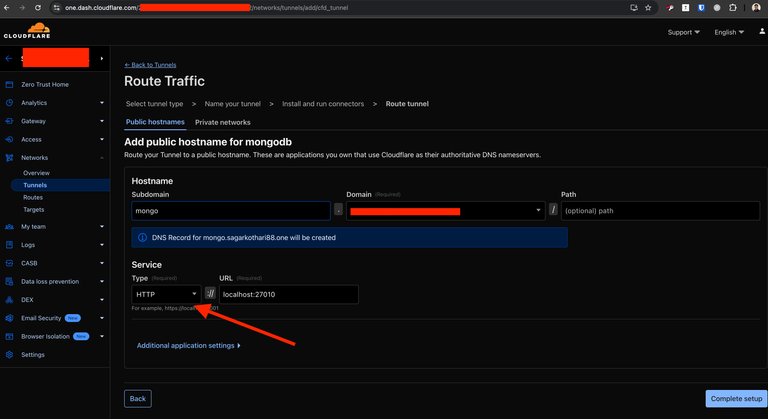Click the Back button
The width and height of the screenshot is (768, 419).
138,398
